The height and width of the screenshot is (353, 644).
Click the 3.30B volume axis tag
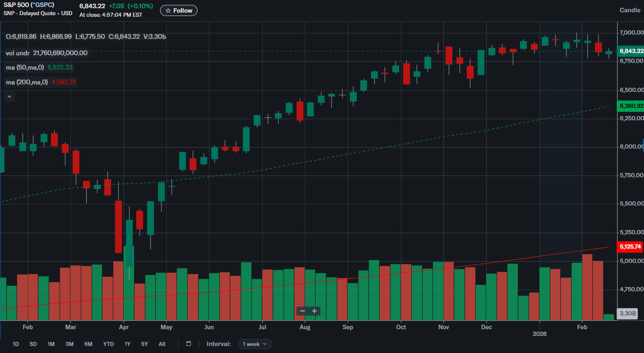[628, 313]
